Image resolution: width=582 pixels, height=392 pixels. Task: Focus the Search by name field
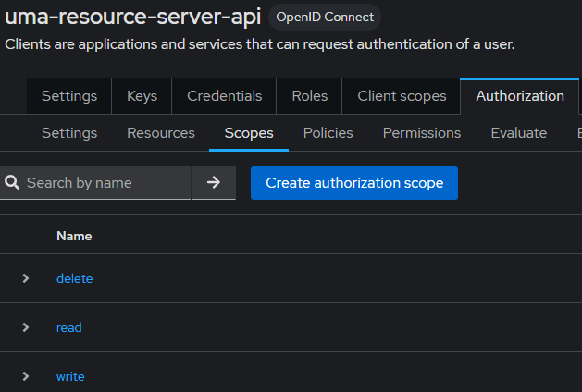coord(104,183)
